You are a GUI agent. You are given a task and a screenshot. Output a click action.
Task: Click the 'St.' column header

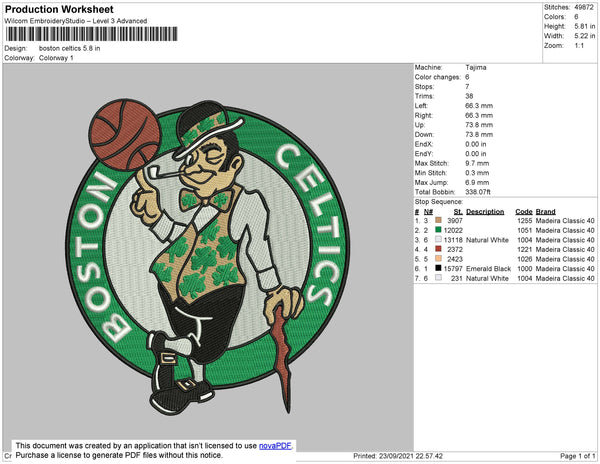[x=458, y=212]
